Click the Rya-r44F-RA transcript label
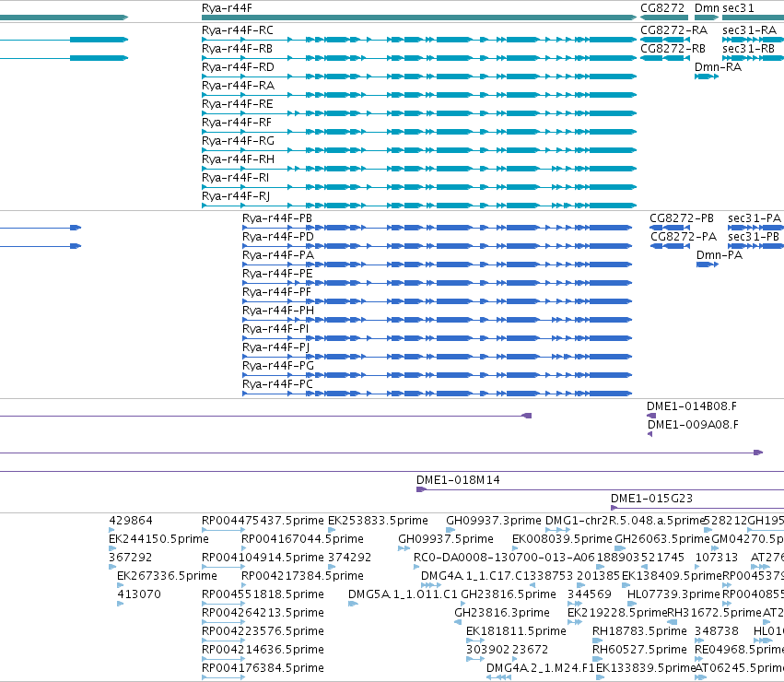The width and height of the screenshot is (784, 682). coord(238,86)
